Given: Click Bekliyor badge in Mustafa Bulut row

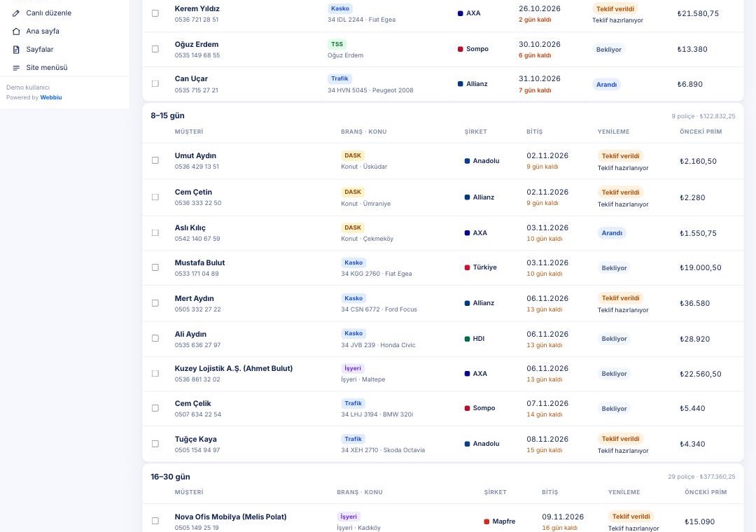Looking at the screenshot, I should (615, 267).
